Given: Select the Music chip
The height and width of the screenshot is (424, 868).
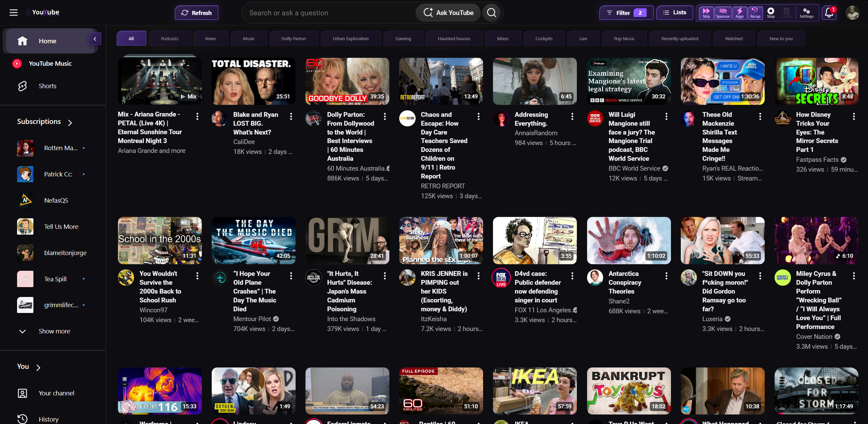Looking at the screenshot, I should (249, 38).
